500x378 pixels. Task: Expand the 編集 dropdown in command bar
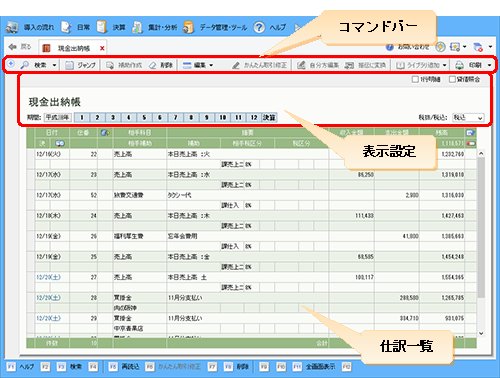(x=198, y=65)
